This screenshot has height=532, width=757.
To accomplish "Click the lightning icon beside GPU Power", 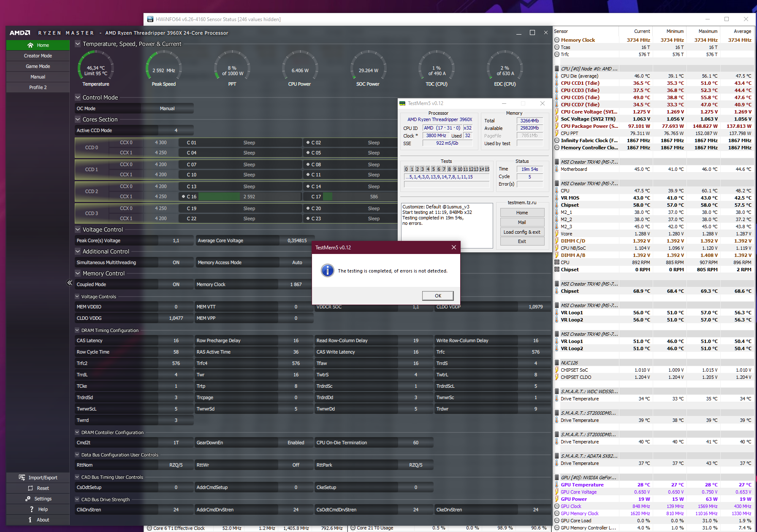I will pyautogui.click(x=557, y=499).
